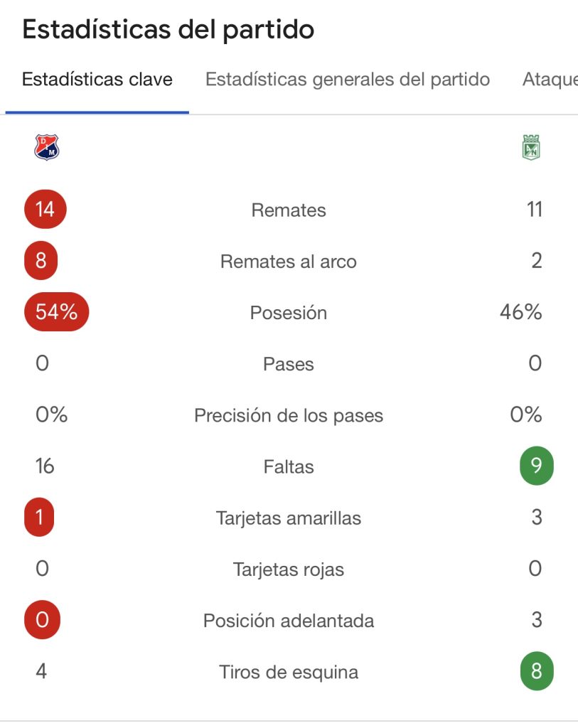
Task: Click the 46% possession value
Action: point(521,312)
